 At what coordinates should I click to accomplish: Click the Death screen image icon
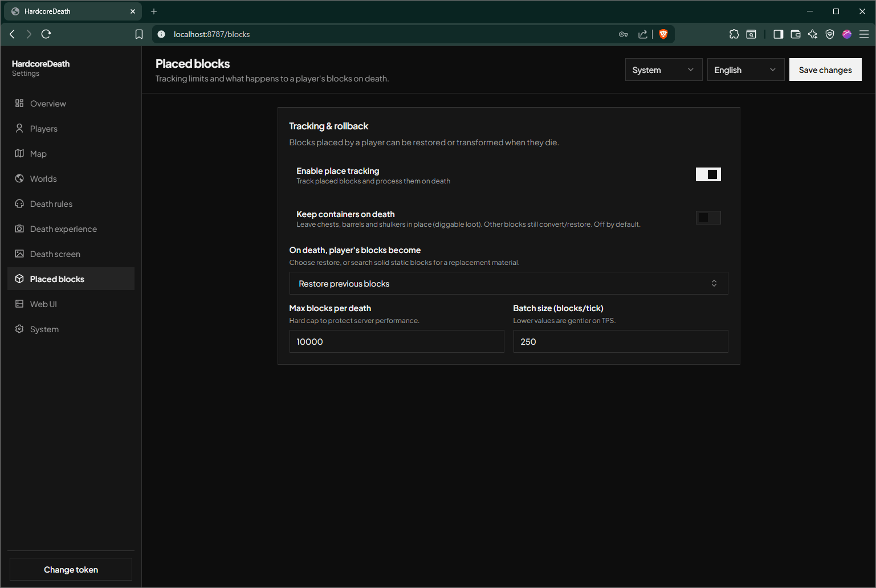[x=19, y=254]
